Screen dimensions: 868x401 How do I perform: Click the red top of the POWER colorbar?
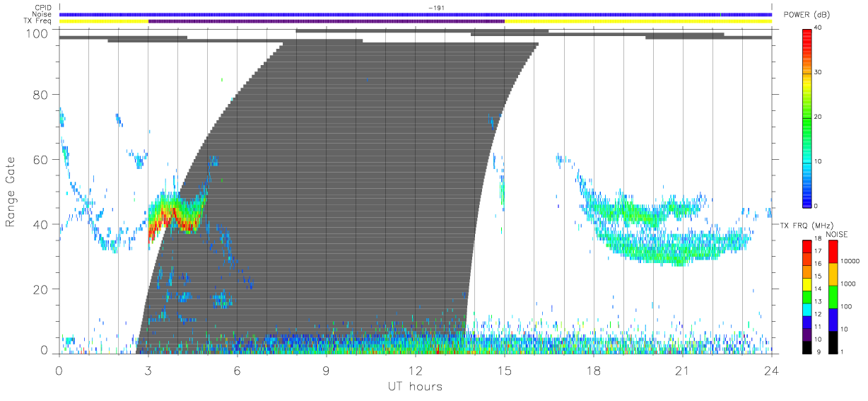[x=807, y=34]
